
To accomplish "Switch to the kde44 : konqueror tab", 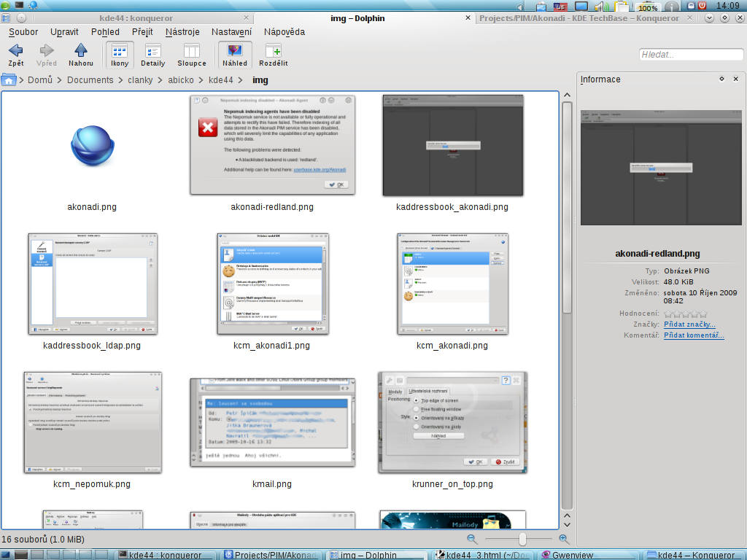I will (136, 18).
